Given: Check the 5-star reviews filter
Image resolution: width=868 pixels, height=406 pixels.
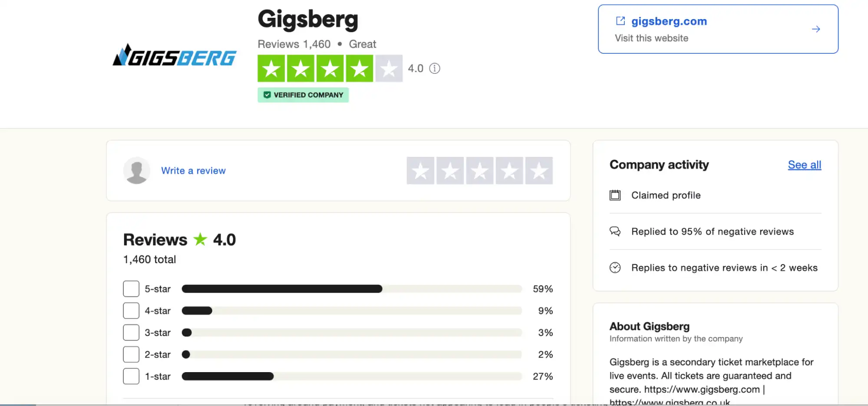Looking at the screenshot, I should 131,288.
